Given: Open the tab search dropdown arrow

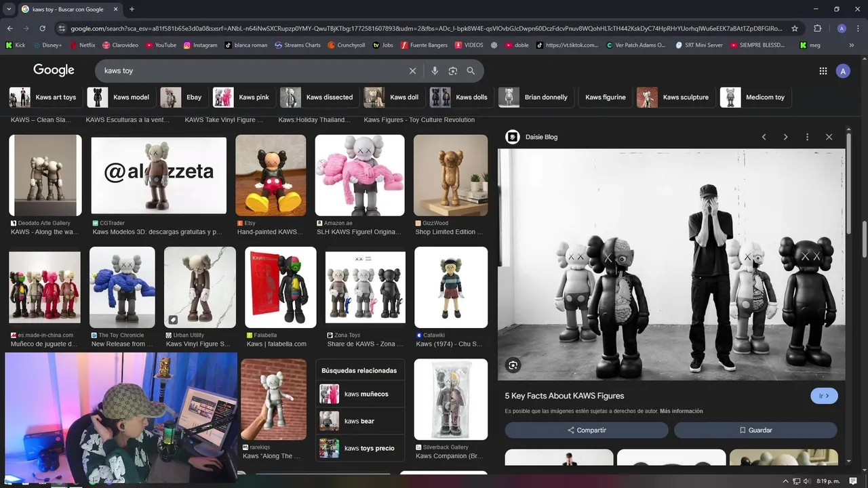Looking at the screenshot, I should click(x=9, y=9).
